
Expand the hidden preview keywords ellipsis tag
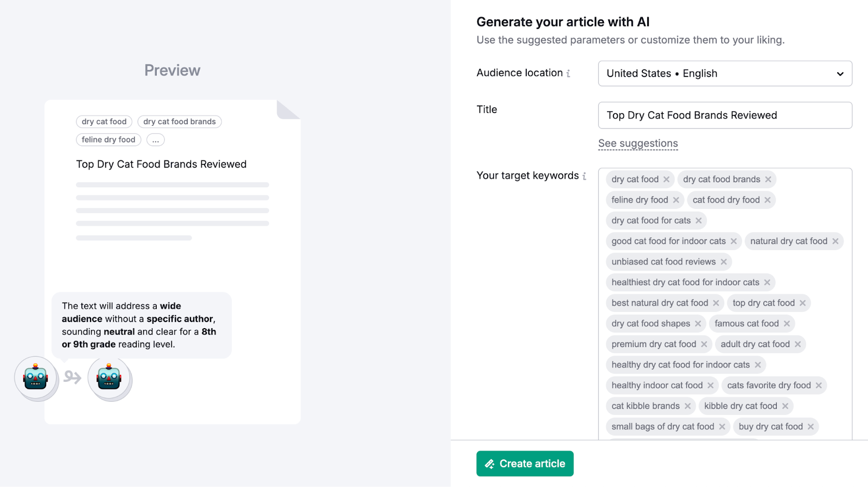pos(156,140)
